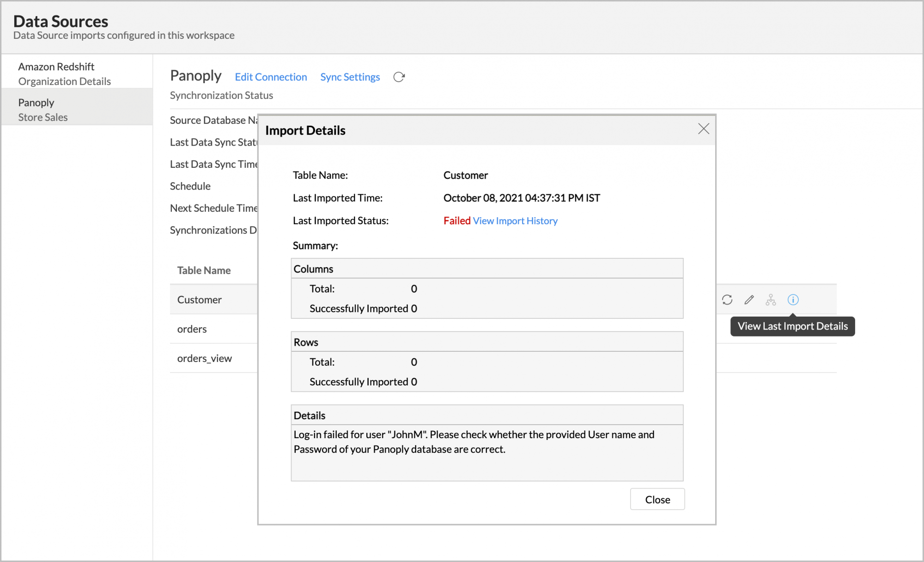This screenshot has width=924, height=562.
Task: Click the Rows section header
Action: 487,342
